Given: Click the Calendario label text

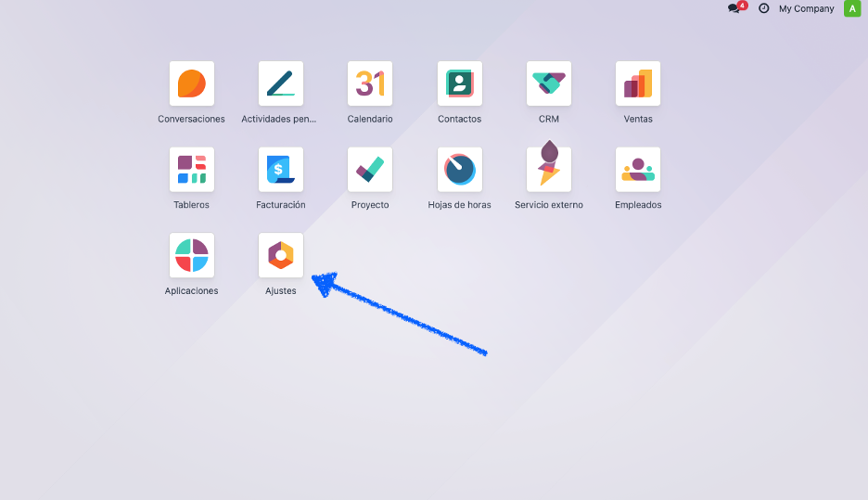Looking at the screenshot, I should point(370,119).
